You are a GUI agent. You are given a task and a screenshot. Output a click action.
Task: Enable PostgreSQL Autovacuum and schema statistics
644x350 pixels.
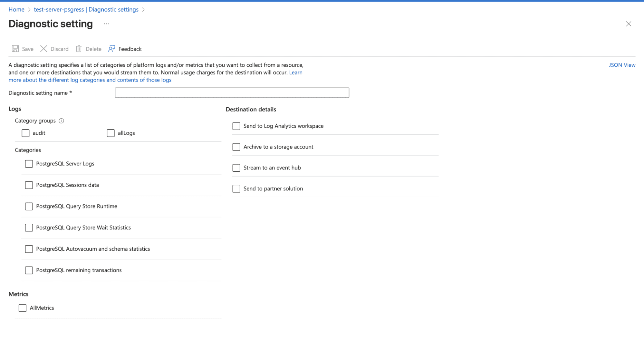coord(29,249)
